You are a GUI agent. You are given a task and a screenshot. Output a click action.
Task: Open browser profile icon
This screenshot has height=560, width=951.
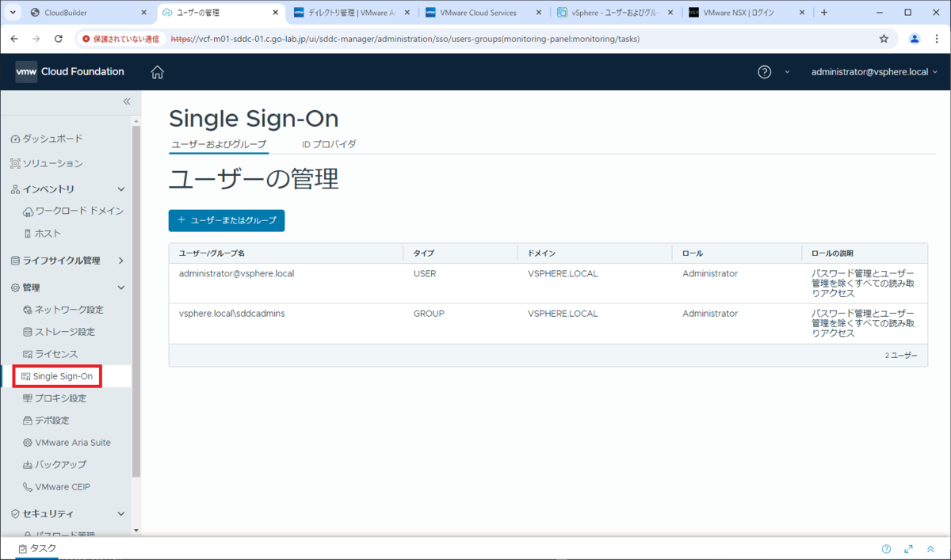click(915, 38)
